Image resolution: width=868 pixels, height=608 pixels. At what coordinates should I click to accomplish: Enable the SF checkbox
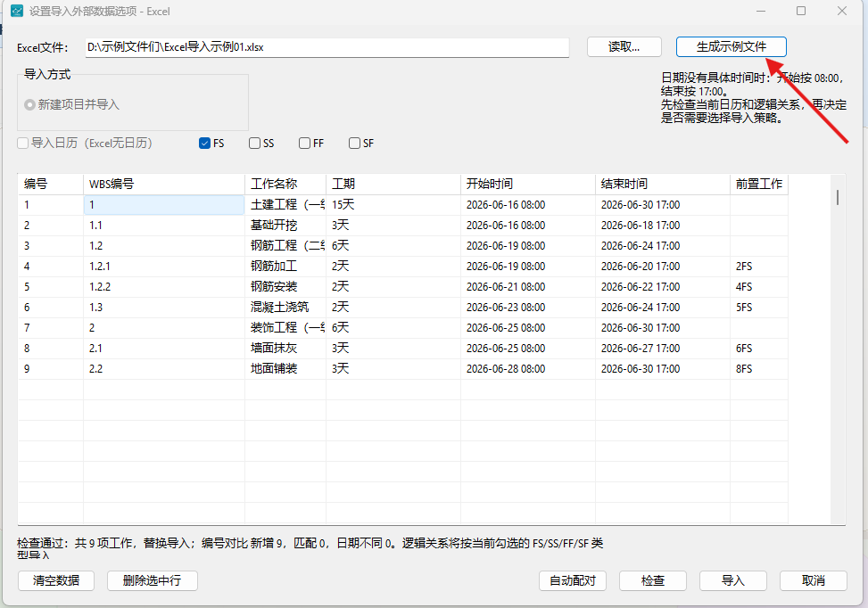click(x=354, y=144)
